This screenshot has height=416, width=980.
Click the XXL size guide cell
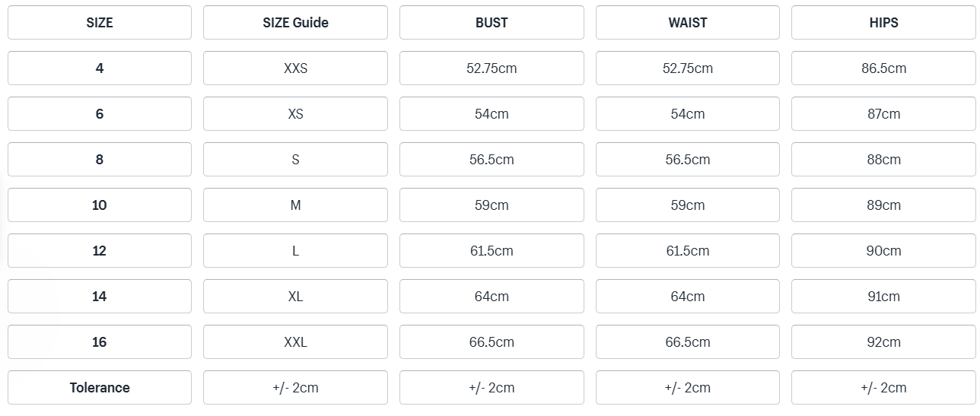(x=295, y=342)
